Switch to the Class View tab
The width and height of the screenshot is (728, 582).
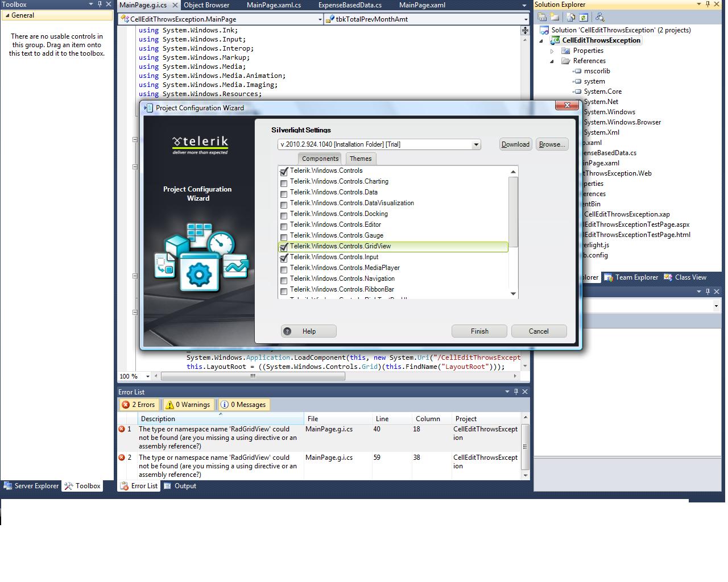[x=685, y=277]
